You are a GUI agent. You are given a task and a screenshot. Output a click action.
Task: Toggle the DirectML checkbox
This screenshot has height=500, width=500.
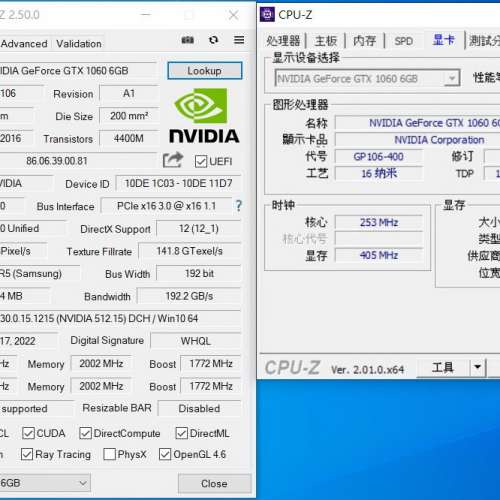[x=182, y=433]
